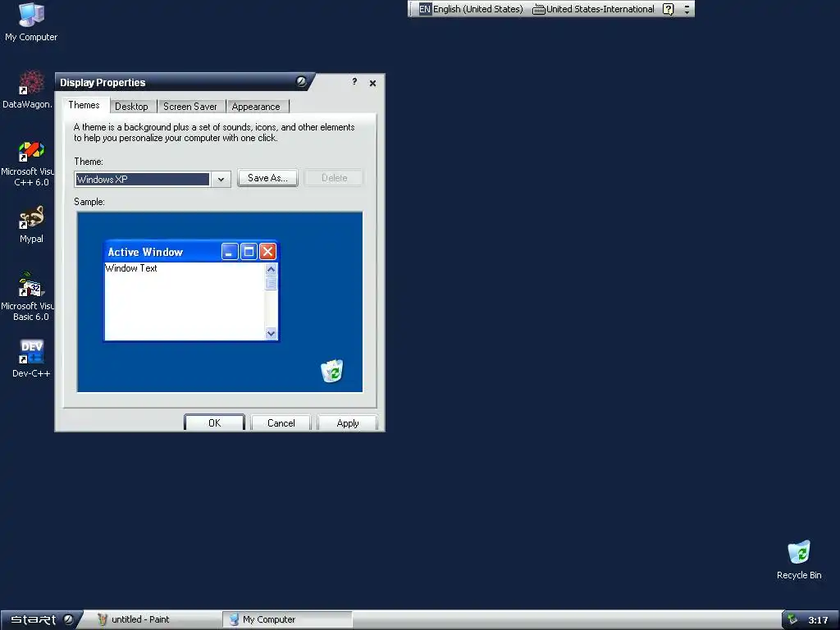The height and width of the screenshot is (630, 840).
Task: Click the keyboard layout icon on language bar
Action: (x=538, y=9)
